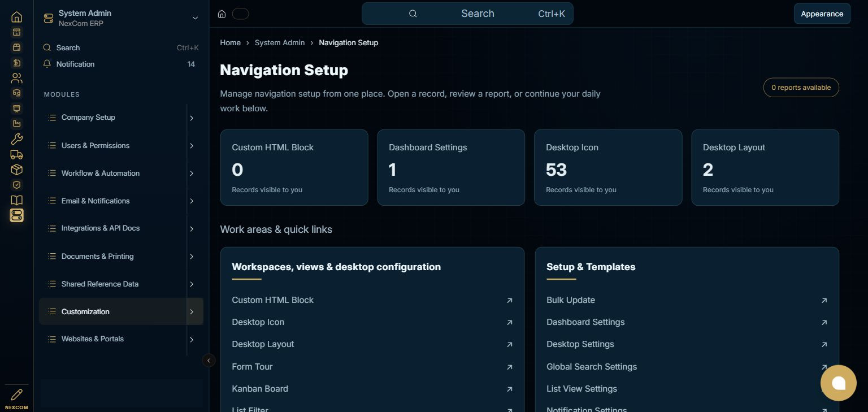Open the archive box icon in the rail

point(16,32)
